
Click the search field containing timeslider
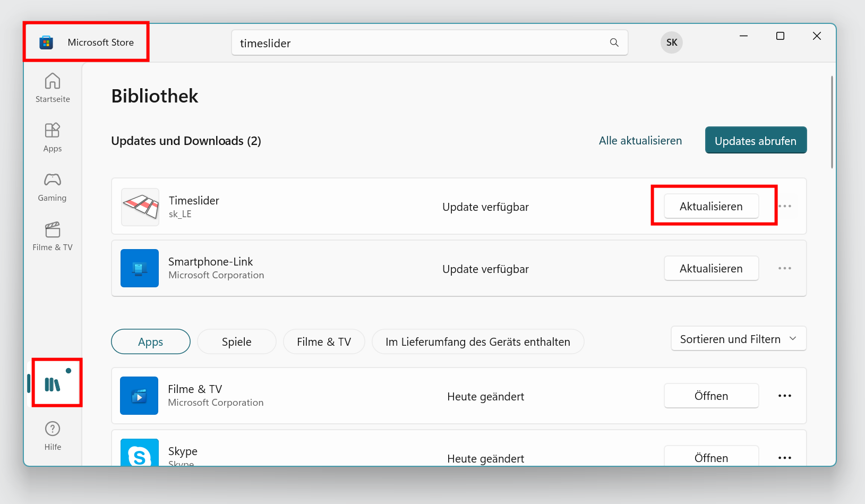tap(419, 43)
